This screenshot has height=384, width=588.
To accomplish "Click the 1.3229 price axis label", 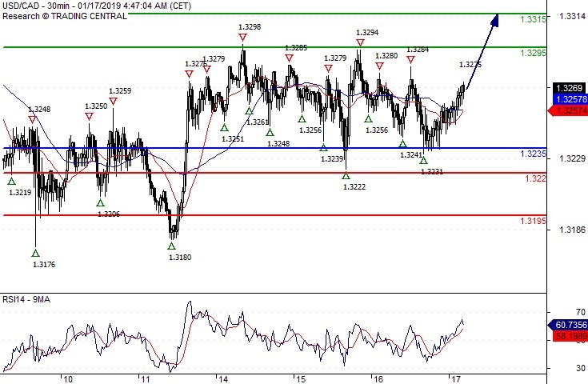I will (572, 158).
